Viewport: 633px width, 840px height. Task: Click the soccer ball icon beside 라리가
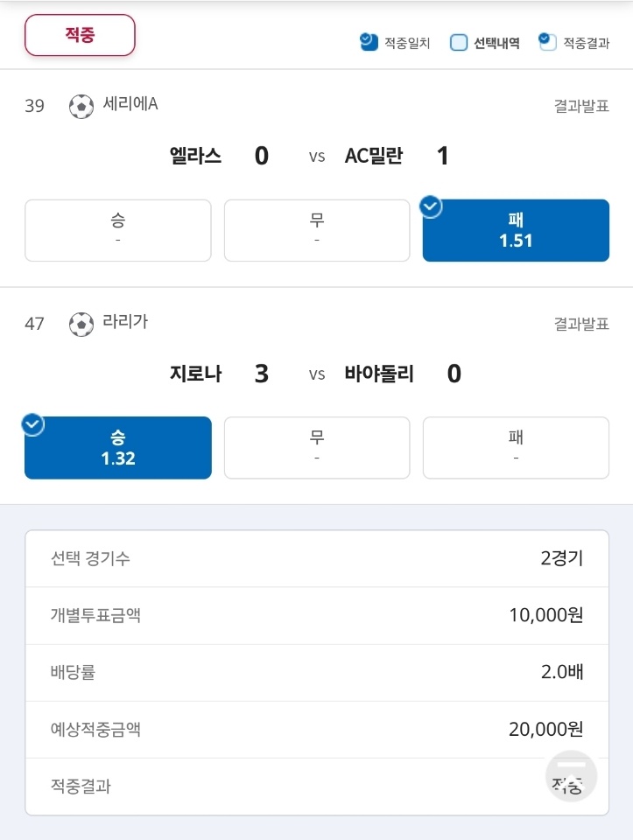tap(81, 324)
